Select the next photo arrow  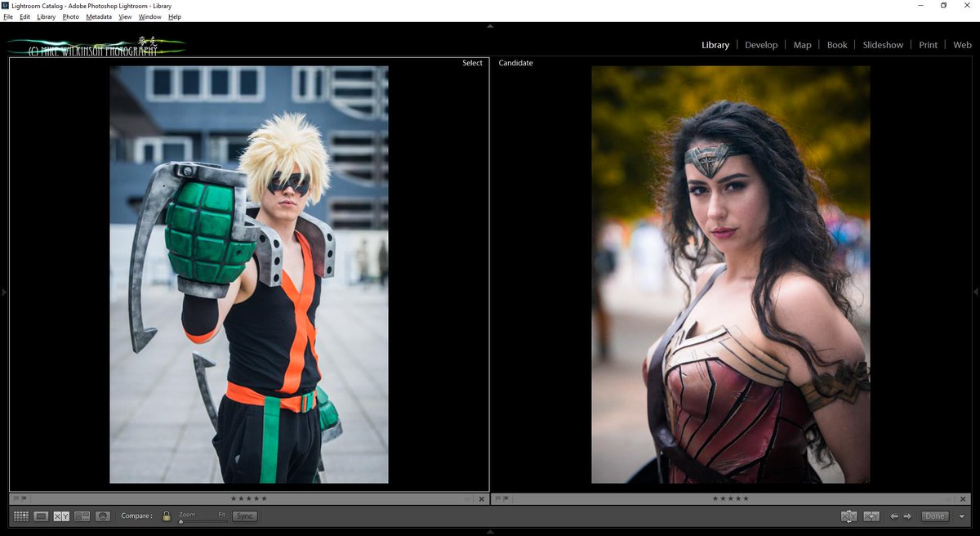click(907, 516)
